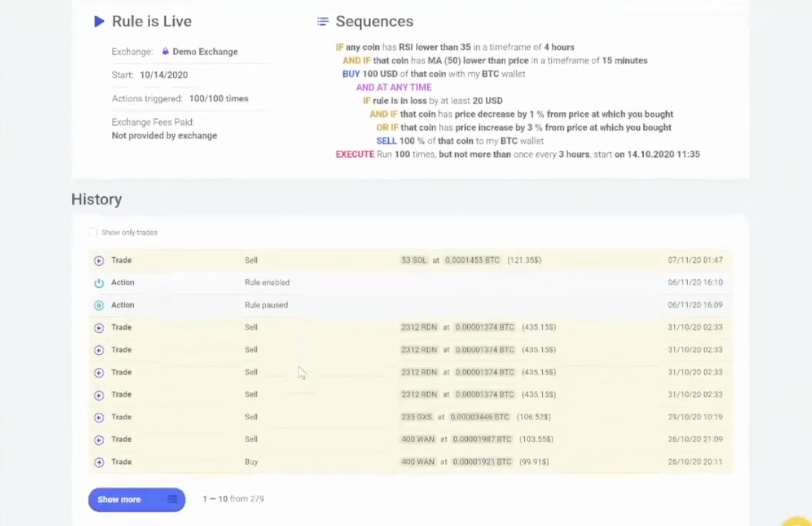Click the BUY 100 USD sequence line
This screenshot has height=526, width=812.
click(x=351, y=74)
